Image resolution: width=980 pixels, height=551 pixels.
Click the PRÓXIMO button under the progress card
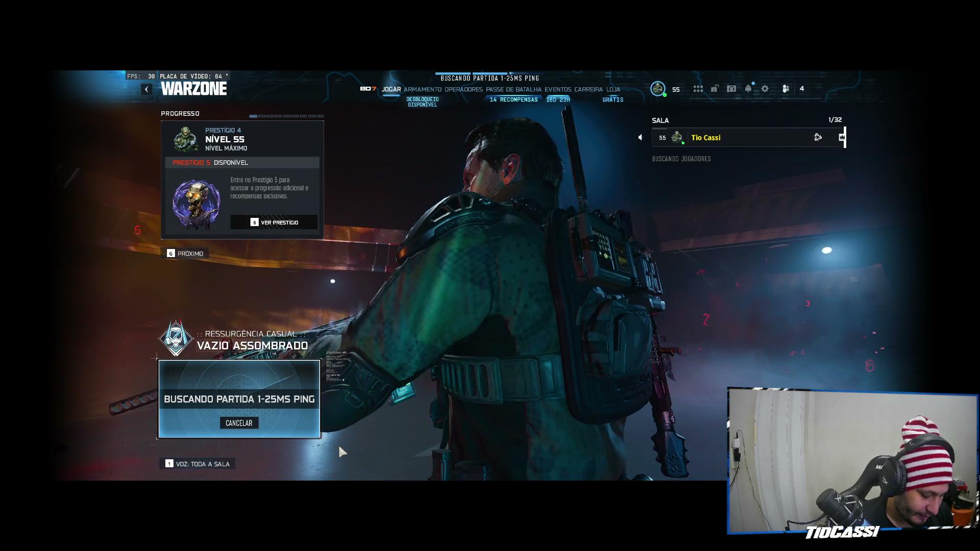click(x=185, y=254)
